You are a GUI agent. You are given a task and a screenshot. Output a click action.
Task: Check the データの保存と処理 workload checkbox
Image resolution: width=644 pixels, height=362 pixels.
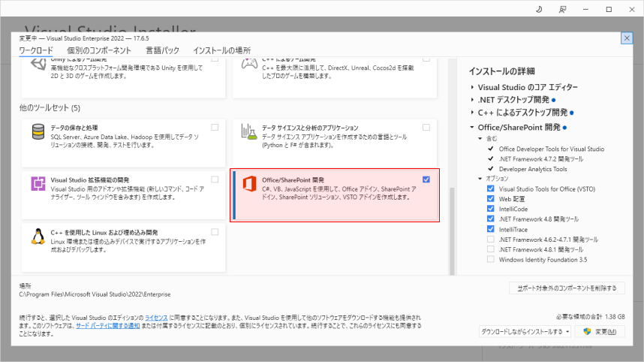click(x=215, y=128)
